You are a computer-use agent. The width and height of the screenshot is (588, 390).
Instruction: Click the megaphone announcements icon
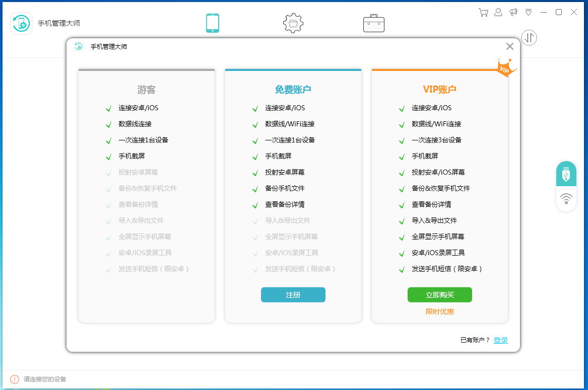(513, 13)
